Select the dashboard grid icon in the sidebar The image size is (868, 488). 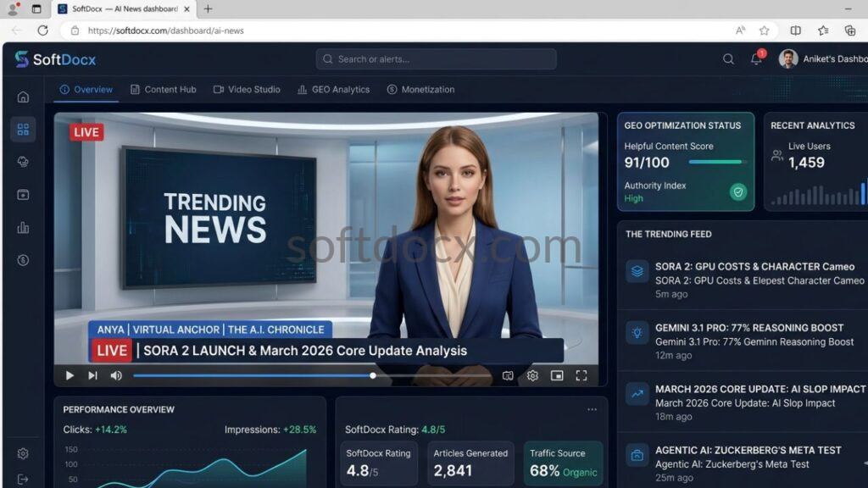23,129
